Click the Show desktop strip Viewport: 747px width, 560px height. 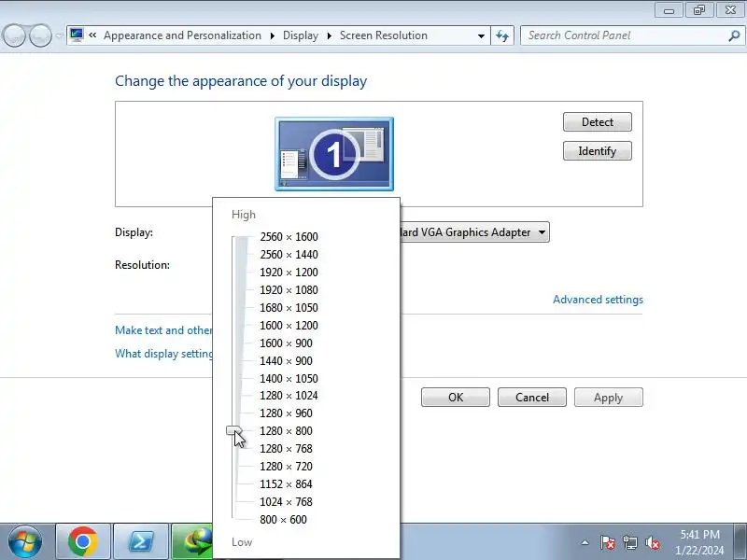[x=740, y=542]
